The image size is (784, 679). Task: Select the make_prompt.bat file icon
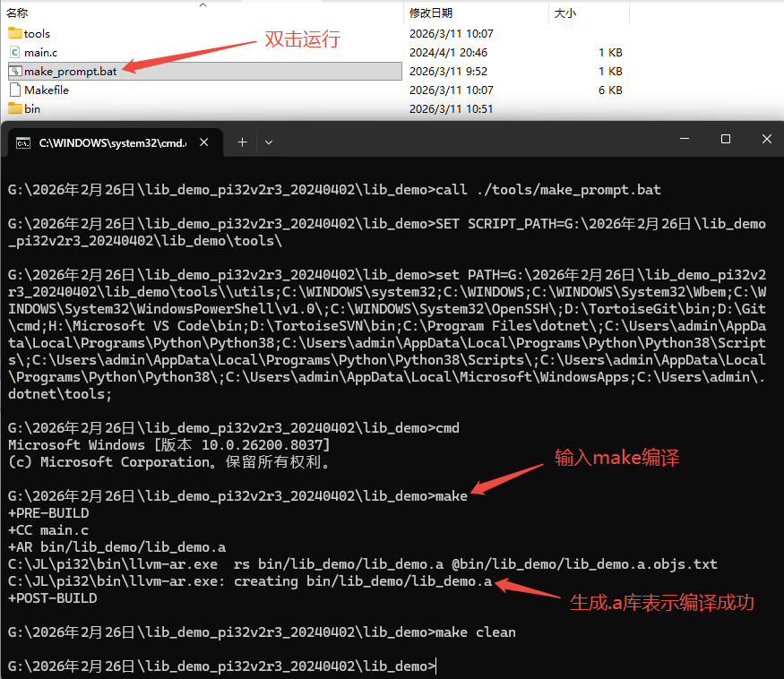pyautogui.click(x=15, y=72)
